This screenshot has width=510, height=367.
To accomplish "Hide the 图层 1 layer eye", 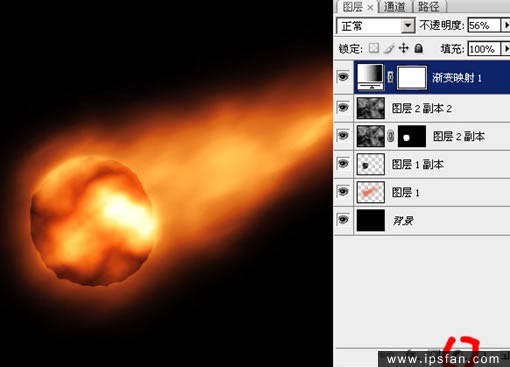I will pos(343,192).
